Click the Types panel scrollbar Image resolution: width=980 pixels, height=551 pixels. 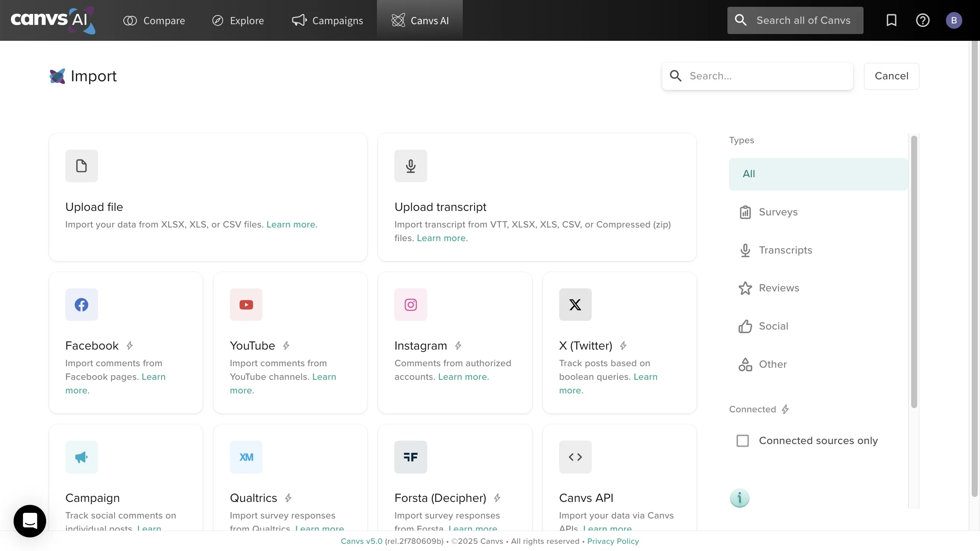pos(914,272)
